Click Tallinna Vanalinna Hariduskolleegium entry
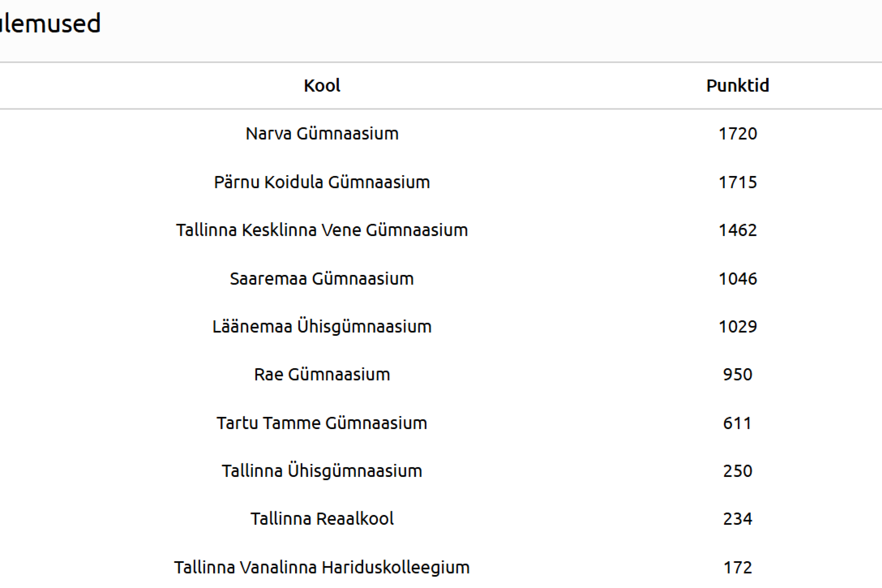This screenshot has width=882, height=588. 322,567
